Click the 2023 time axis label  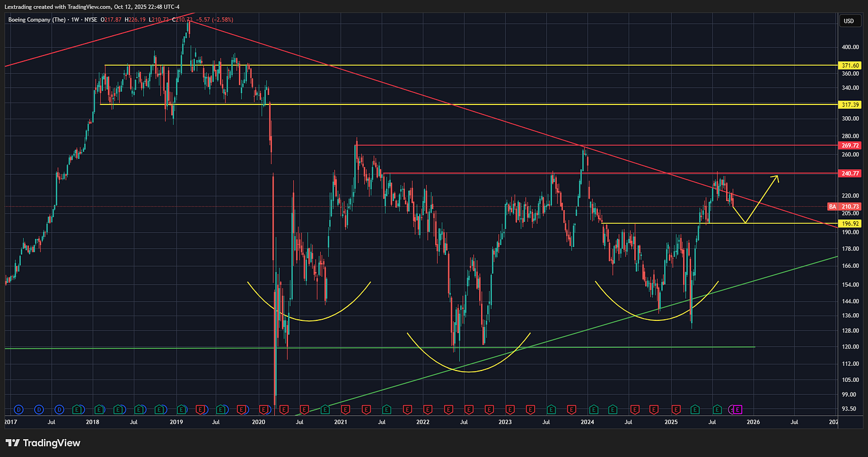505,422
